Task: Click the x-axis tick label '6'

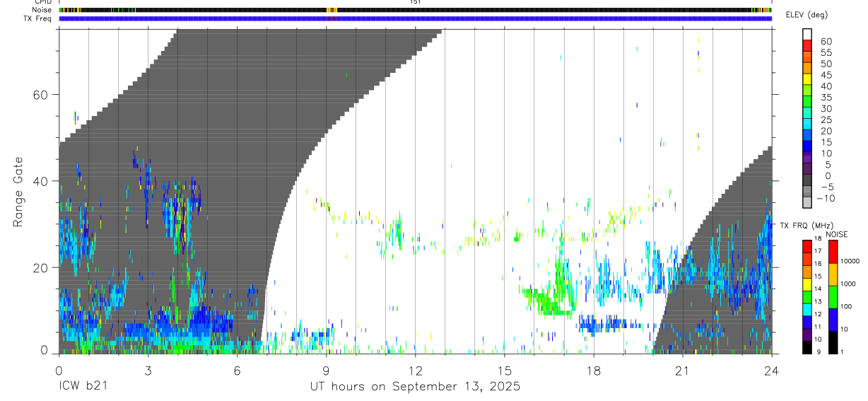Action: 237,371
